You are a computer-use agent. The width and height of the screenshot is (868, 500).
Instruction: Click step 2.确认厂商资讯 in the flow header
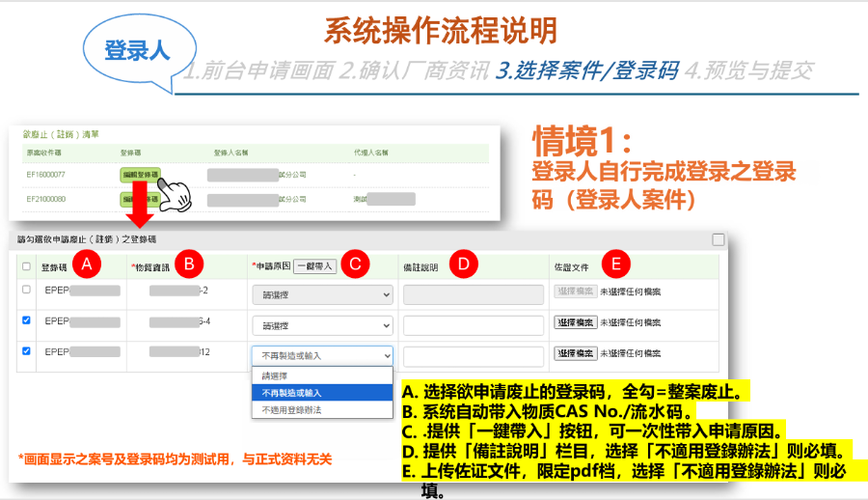[x=414, y=70]
